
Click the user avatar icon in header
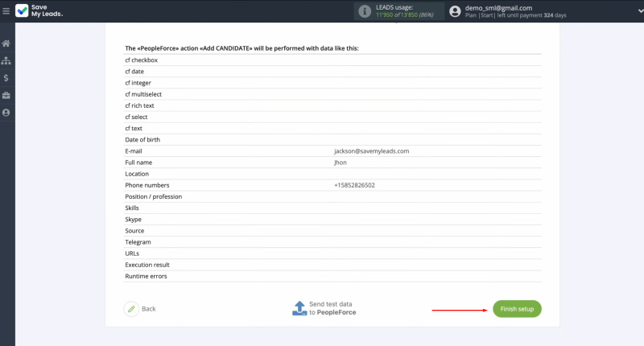[455, 11]
